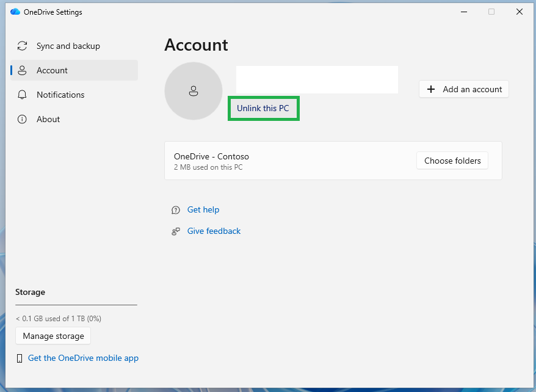Viewport: 536px width, 392px height.
Task: Click the storage usage text '< 0.1 GB used of 1 TB (0%)'
Action: 59,319
